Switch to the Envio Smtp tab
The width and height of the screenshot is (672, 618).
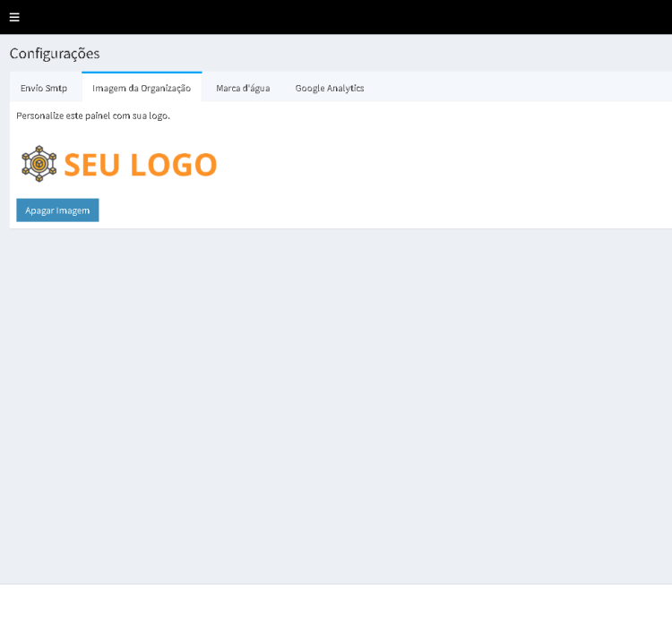44,88
